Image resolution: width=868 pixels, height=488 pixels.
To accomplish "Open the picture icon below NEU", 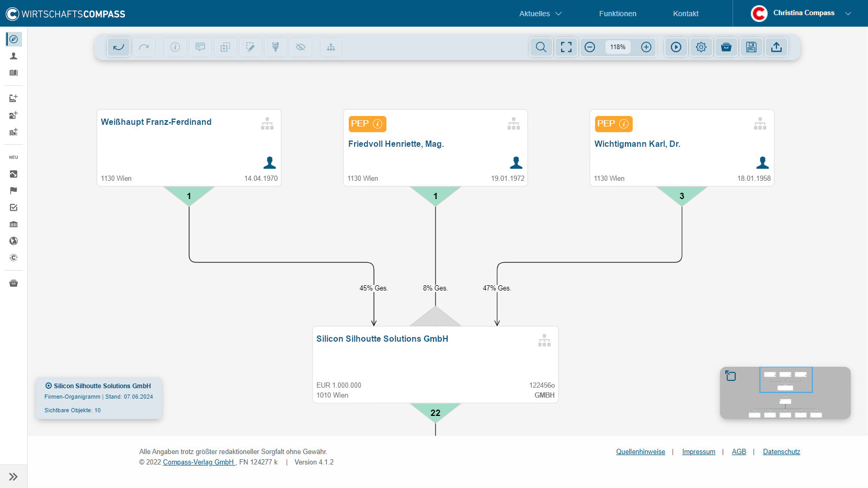I will coord(14,174).
